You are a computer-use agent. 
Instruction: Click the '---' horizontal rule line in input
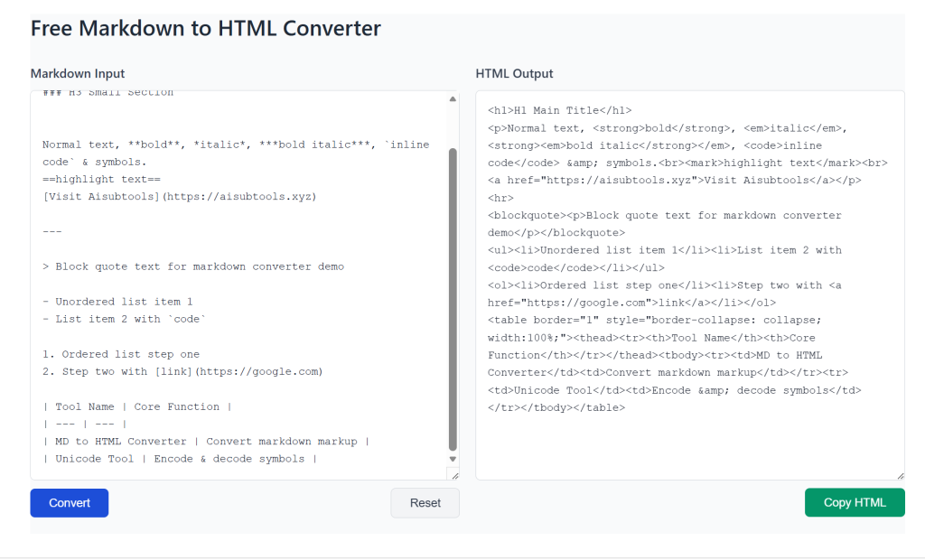pos(51,231)
